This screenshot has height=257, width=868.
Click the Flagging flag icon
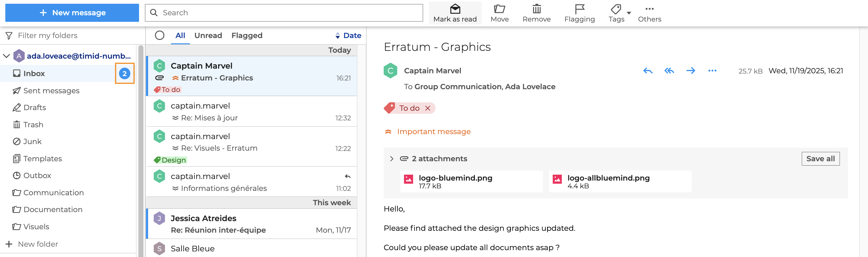click(579, 9)
